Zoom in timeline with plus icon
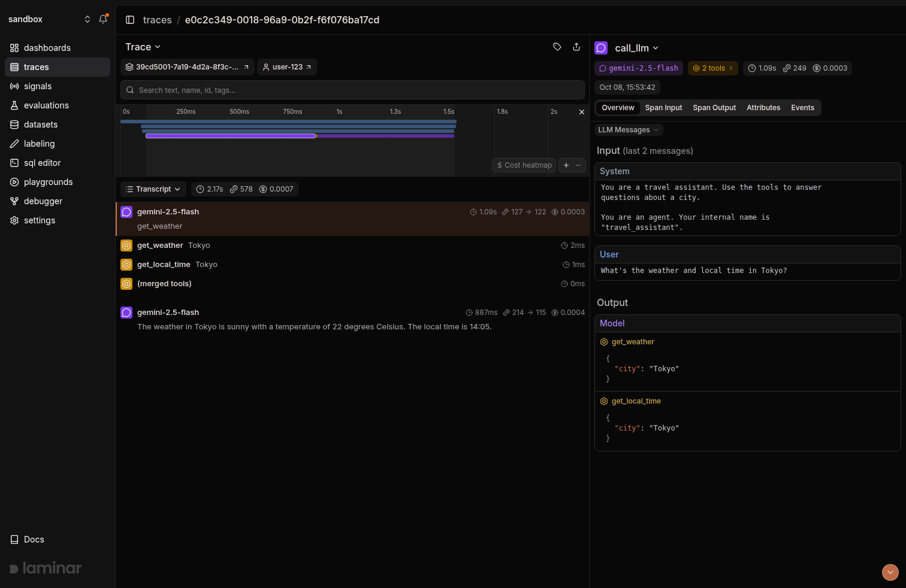The height and width of the screenshot is (588, 906). coord(566,165)
